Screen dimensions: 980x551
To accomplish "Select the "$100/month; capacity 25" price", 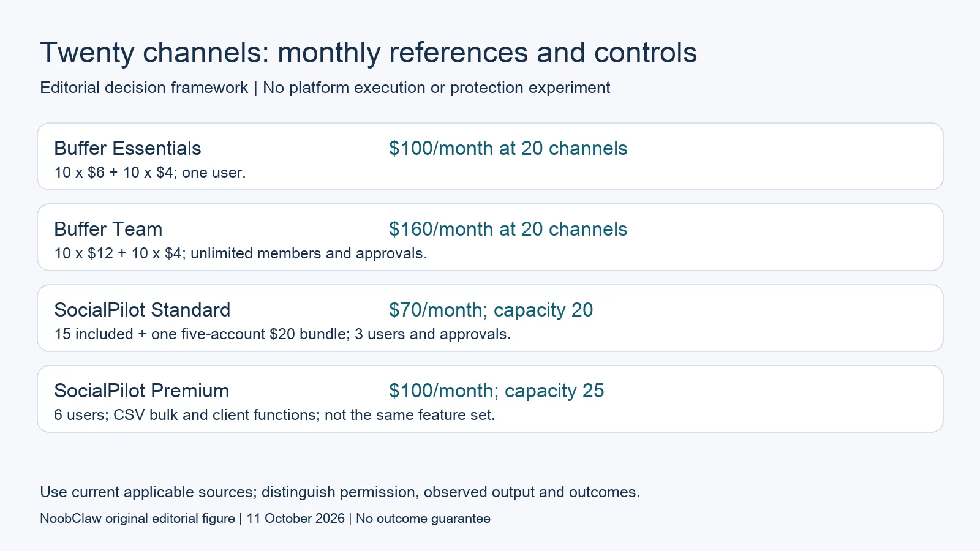I will click(x=496, y=391).
